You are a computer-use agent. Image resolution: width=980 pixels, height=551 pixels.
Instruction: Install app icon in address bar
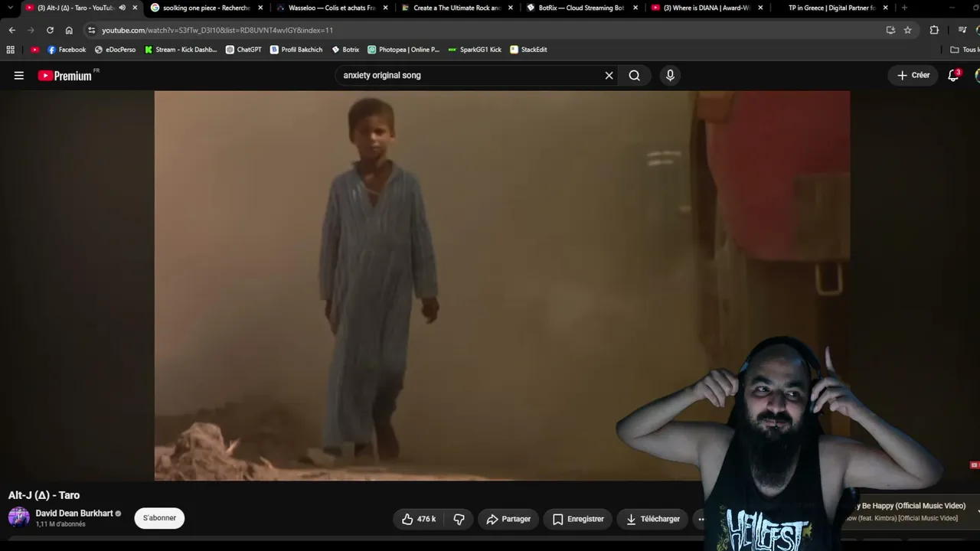point(890,30)
